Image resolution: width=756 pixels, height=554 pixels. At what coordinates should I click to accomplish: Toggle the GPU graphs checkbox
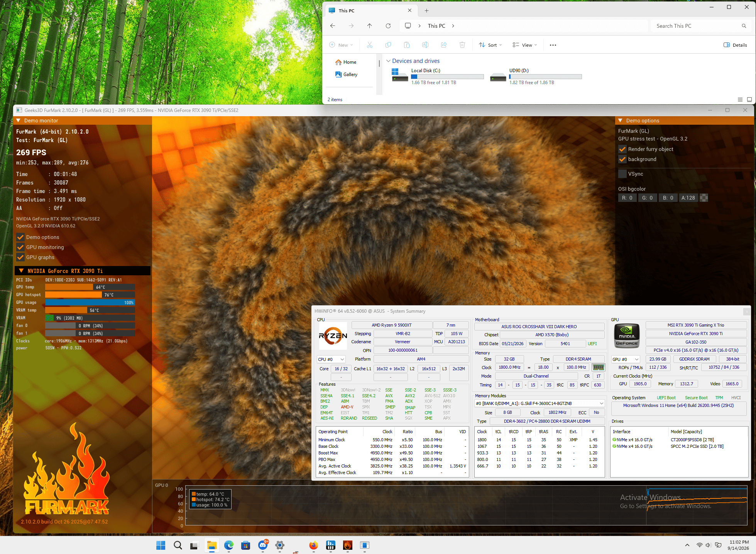pyautogui.click(x=20, y=257)
